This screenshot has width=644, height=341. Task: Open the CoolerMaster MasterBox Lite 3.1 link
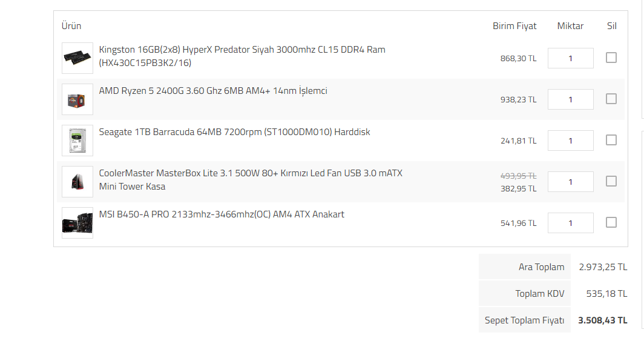coord(251,173)
